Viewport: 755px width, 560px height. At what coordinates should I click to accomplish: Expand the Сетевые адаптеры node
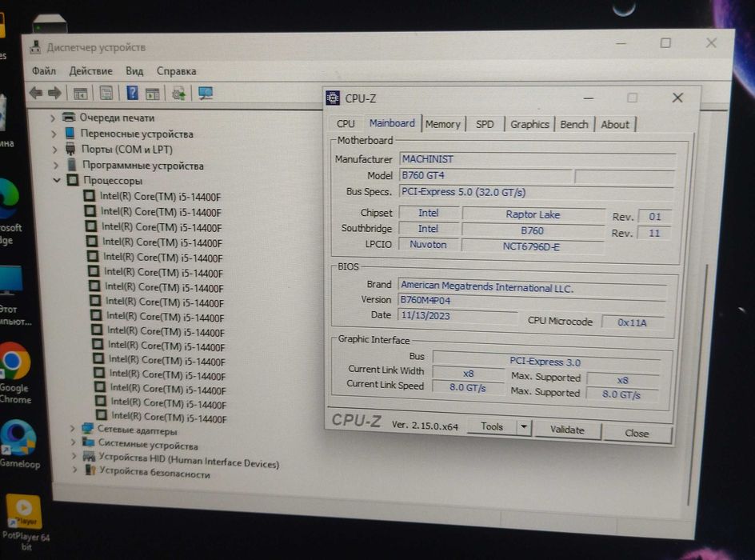pos(72,427)
